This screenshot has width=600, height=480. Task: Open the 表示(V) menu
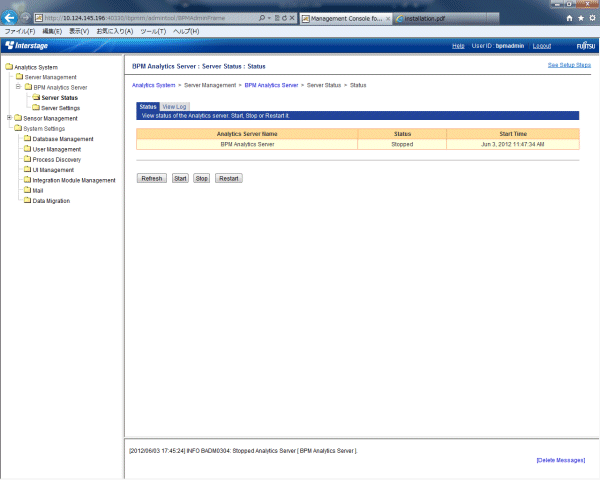tap(79, 31)
